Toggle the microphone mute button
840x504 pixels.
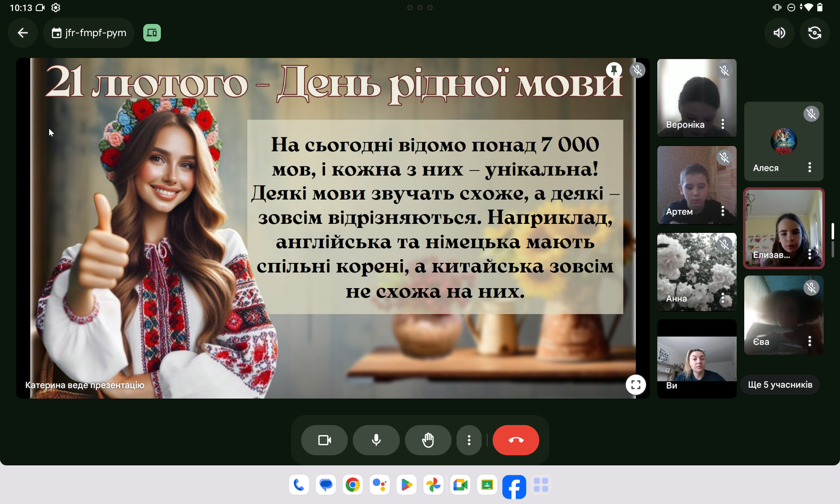point(376,440)
